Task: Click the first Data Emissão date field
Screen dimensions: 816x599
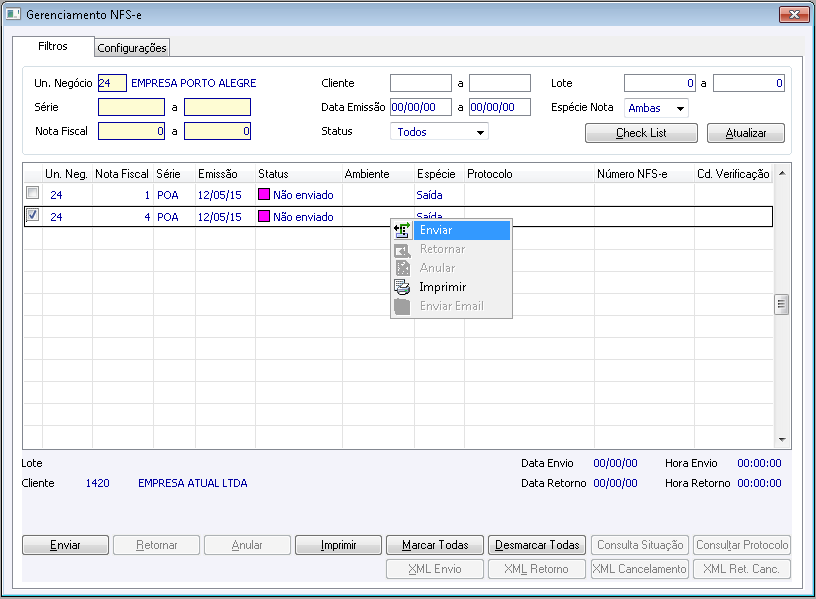Action: [x=421, y=107]
